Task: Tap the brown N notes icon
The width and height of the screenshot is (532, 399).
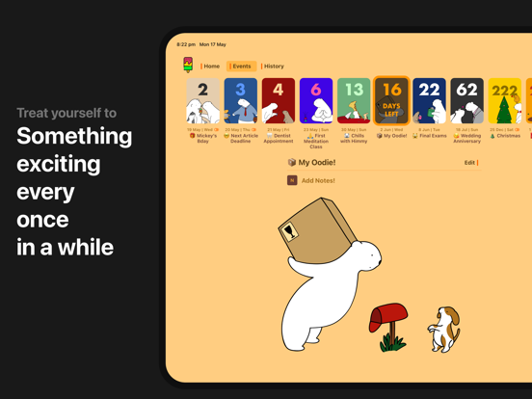Action: [292, 180]
